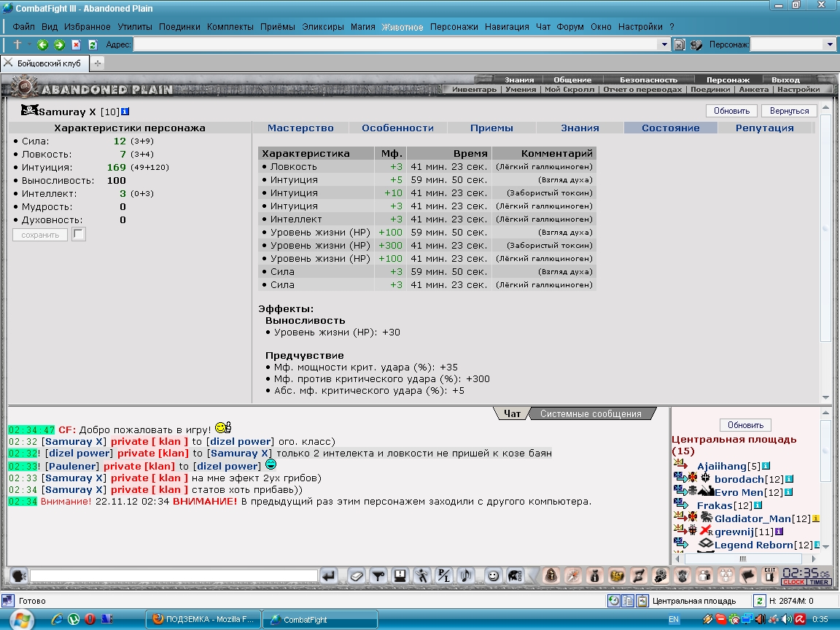Click the Выход header link
Screen dimensions: 840x630
click(785, 79)
